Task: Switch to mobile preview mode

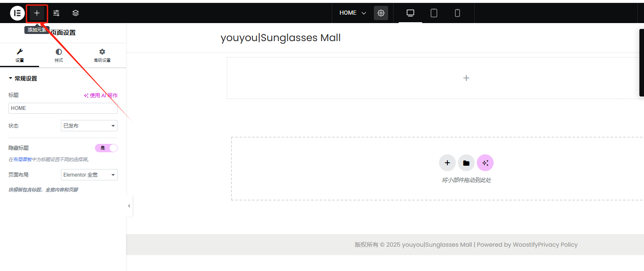Action: click(457, 13)
